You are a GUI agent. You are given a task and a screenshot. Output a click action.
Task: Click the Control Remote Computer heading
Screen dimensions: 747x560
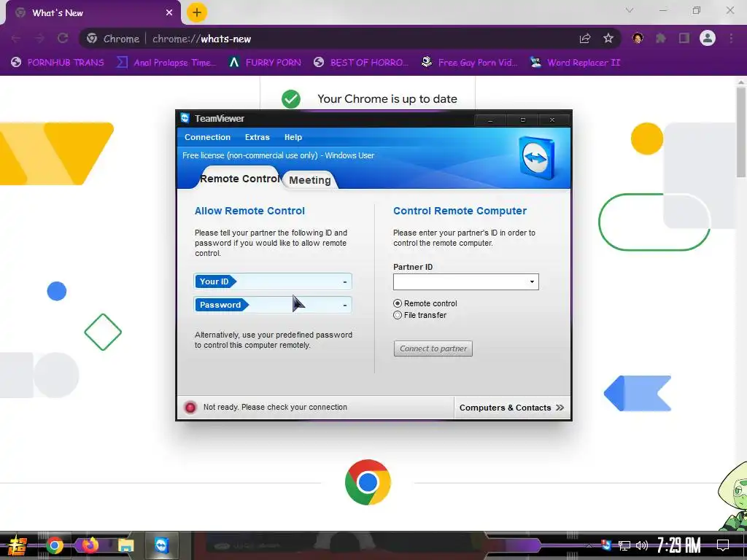(460, 211)
